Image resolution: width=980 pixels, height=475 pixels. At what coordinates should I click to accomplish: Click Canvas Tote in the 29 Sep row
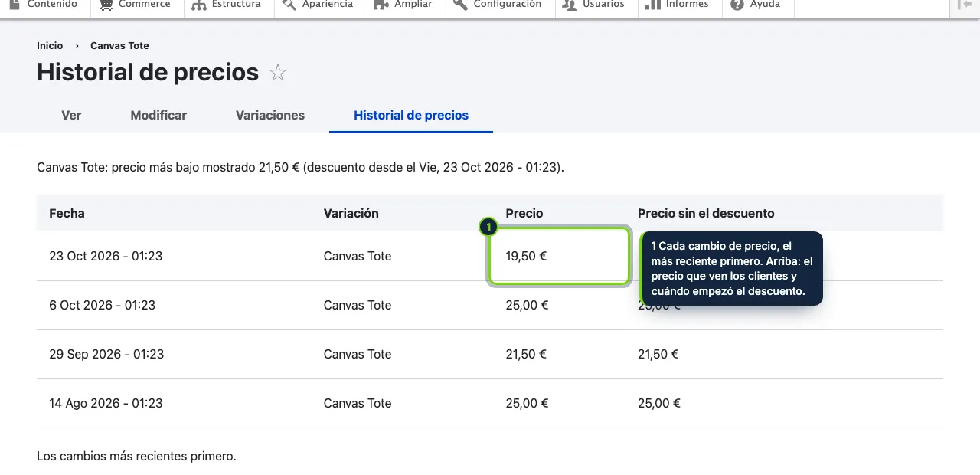pyautogui.click(x=358, y=354)
